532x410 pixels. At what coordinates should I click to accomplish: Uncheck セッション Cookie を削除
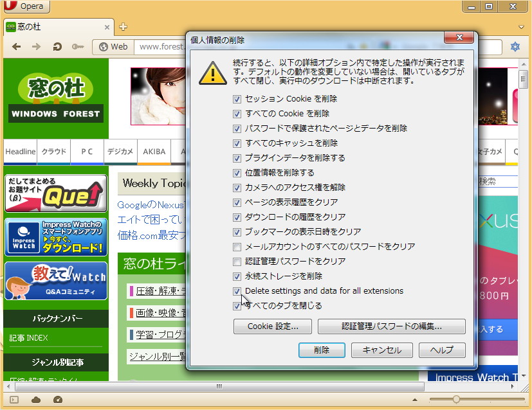[237, 98]
